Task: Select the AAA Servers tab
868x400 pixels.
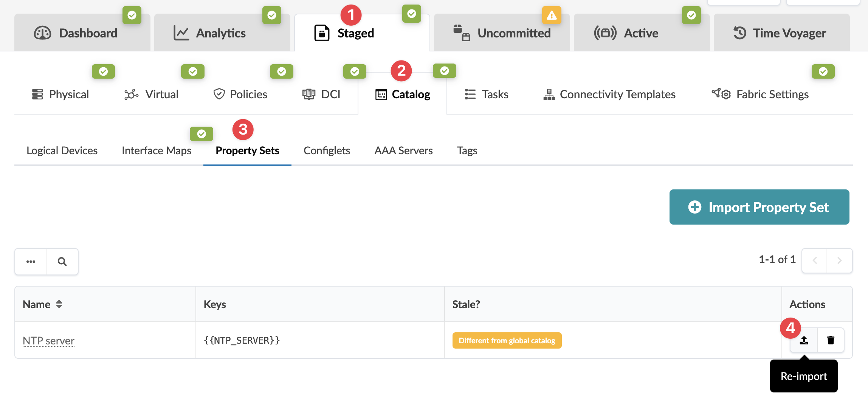Action: click(403, 151)
